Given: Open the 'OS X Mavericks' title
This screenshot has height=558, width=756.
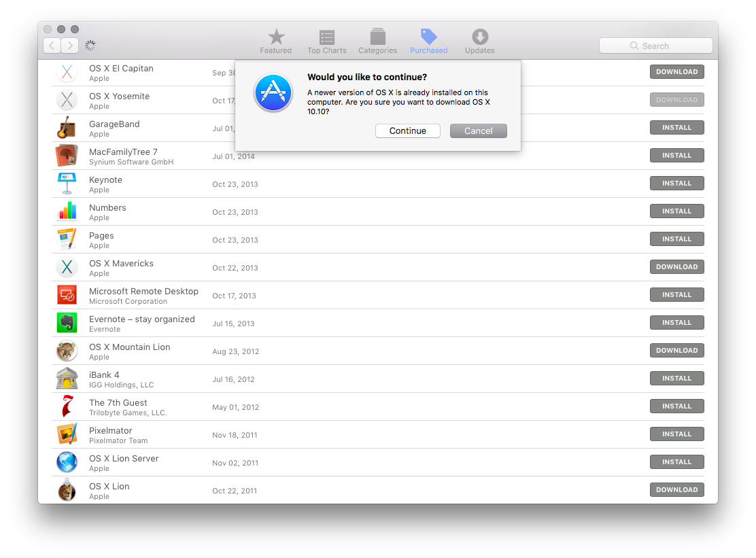Looking at the screenshot, I should coord(121,264).
